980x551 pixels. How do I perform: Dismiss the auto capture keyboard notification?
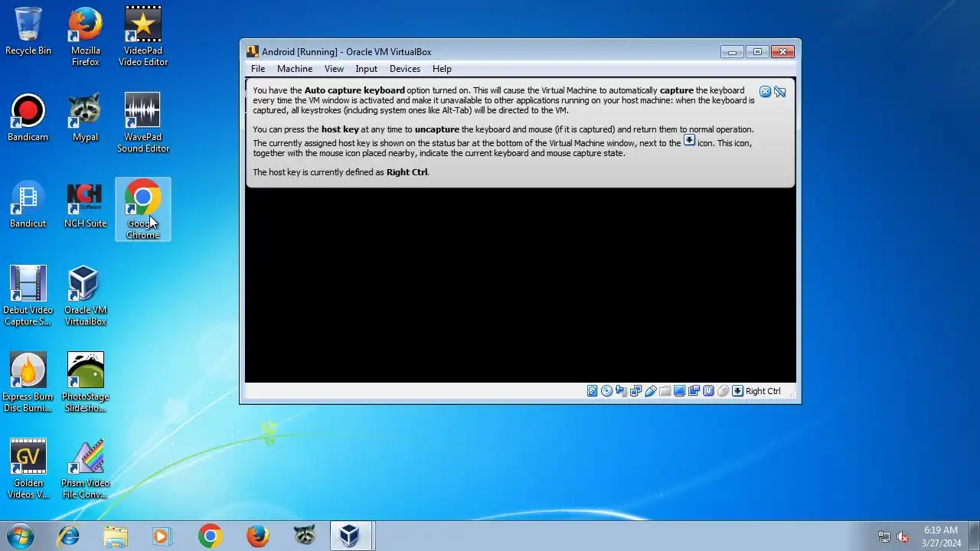(x=765, y=92)
